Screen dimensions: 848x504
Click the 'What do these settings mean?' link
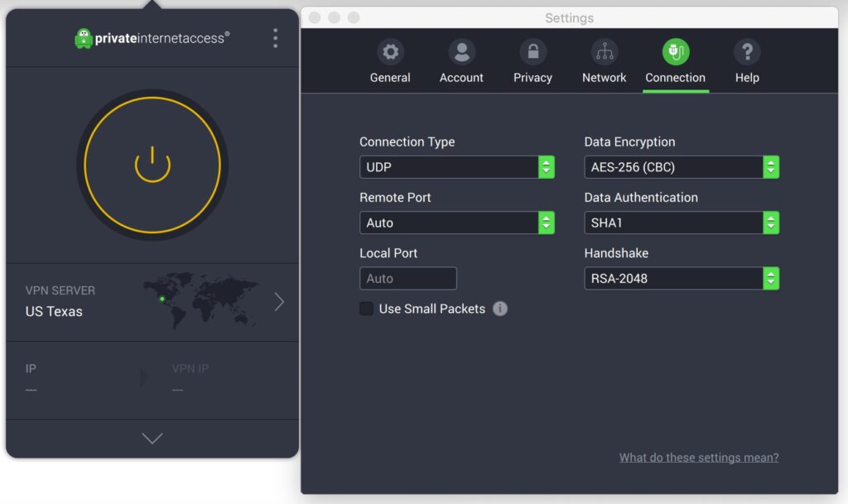pyautogui.click(x=699, y=458)
